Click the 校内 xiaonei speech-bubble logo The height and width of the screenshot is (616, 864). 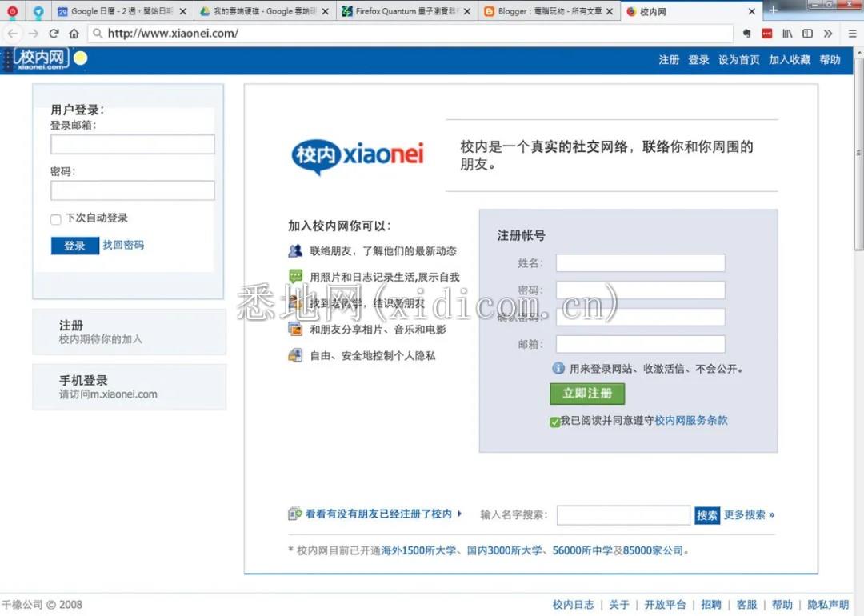click(358, 155)
